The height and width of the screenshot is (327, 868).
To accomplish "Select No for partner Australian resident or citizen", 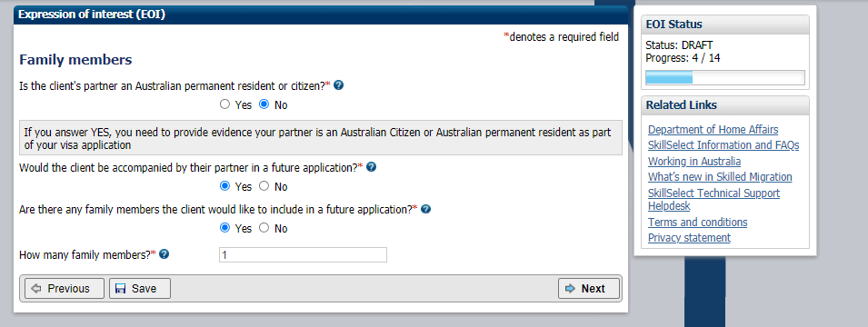I will [264, 104].
